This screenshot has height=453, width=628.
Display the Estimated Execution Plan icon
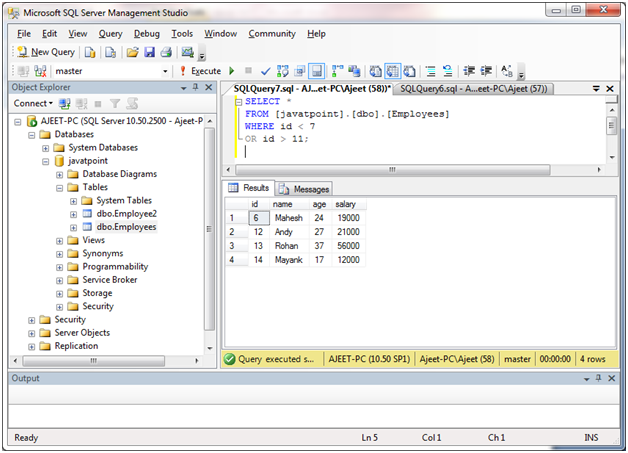[282, 71]
